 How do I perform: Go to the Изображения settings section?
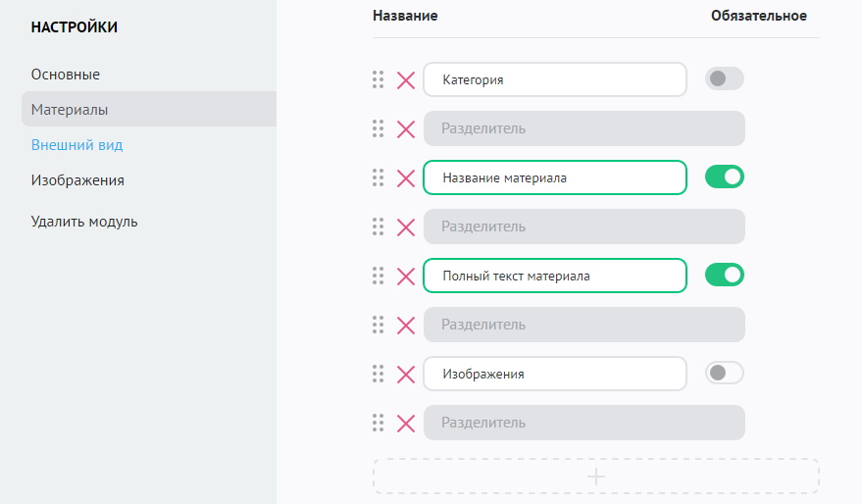point(77,180)
